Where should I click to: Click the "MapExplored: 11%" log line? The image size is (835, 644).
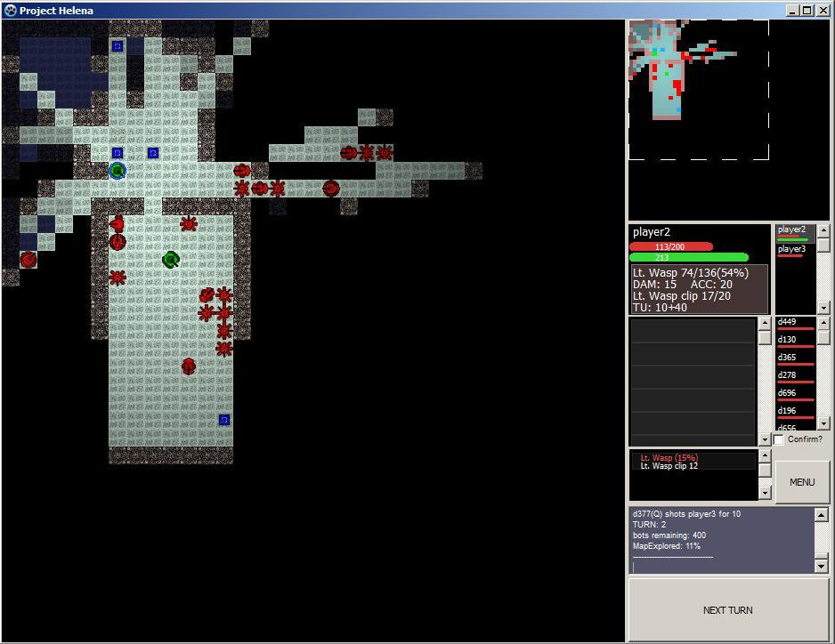click(667, 546)
